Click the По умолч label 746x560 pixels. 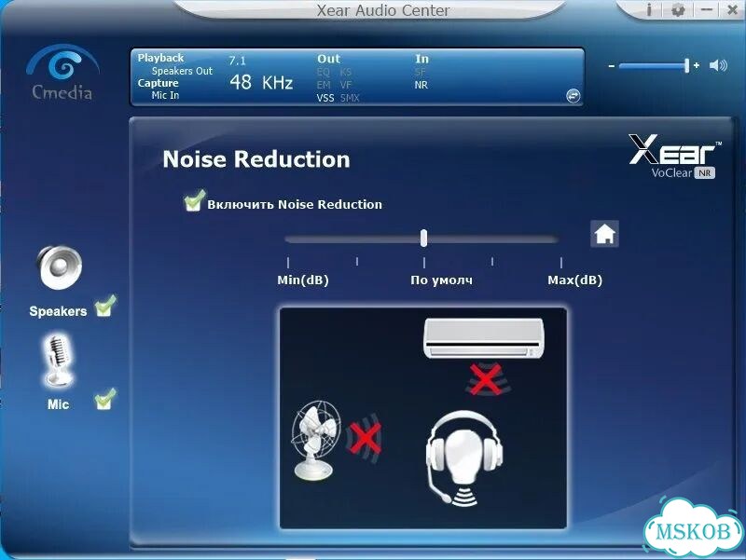[x=441, y=280]
